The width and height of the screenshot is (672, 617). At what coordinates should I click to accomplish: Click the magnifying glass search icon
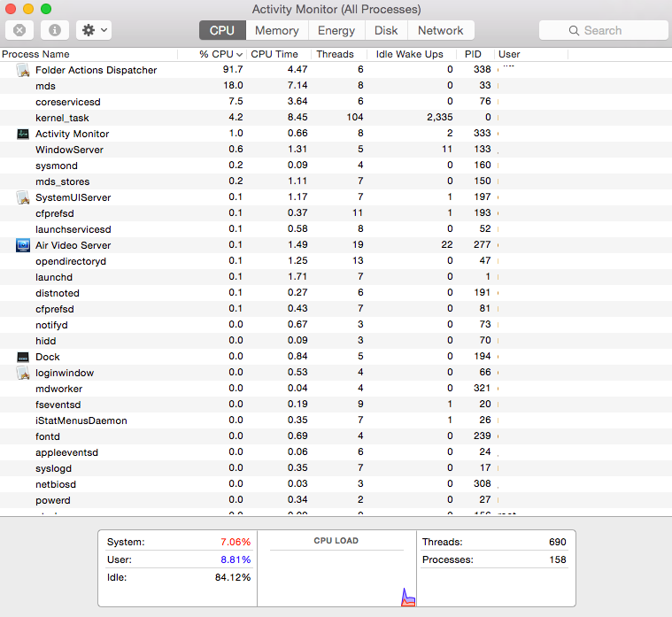[x=574, y=30]
